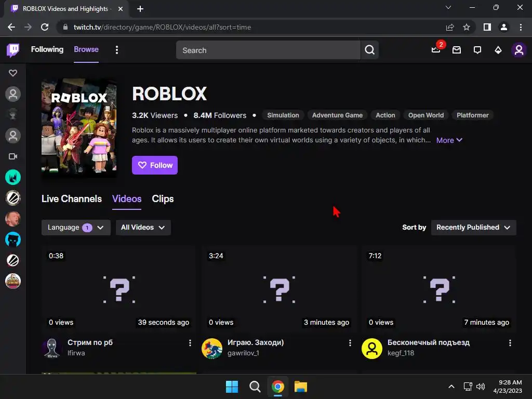Open options menu for Играю. Заходи) video
The width and height of the screenshot is (532, 399).
(x=350, y=343)
